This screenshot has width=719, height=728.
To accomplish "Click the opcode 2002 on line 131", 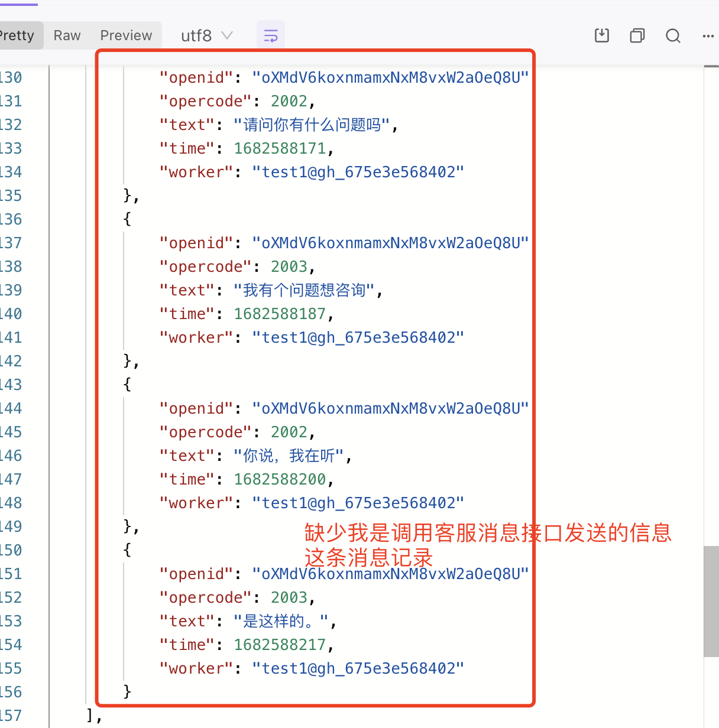I will coord(289,101).
